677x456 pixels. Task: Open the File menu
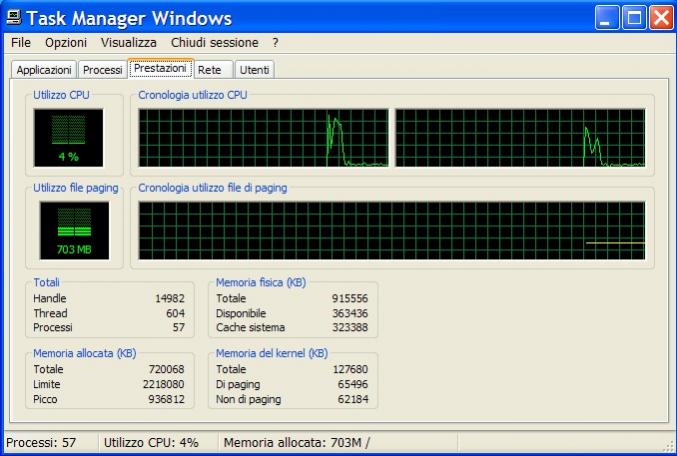21,43
